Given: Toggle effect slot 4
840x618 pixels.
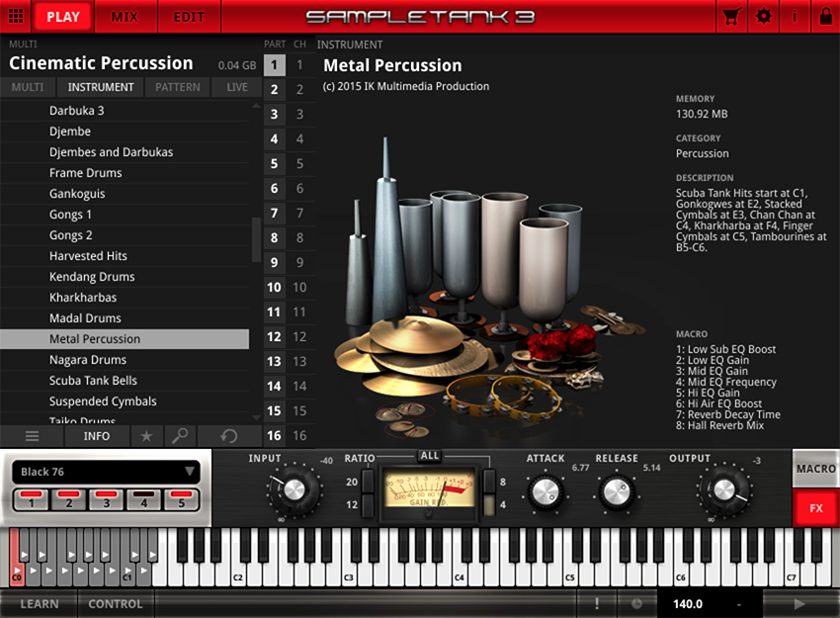Looking at the screenshot, I should (x=143, y=499).
